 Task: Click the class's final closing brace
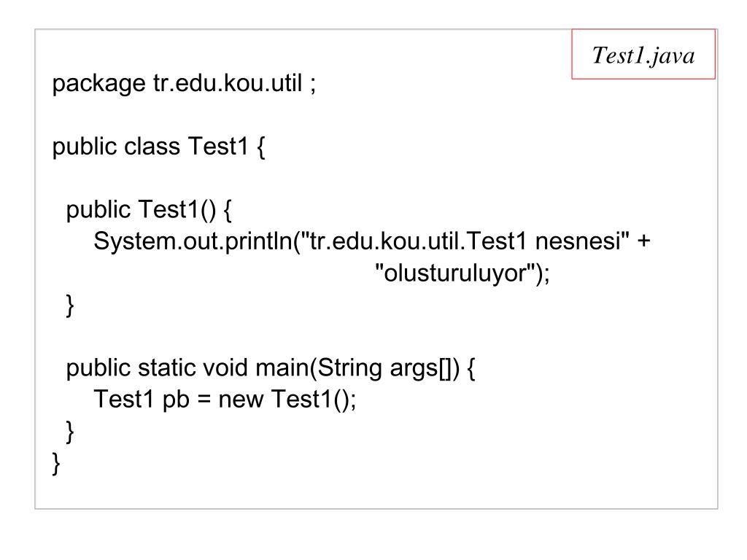[56, 463]
